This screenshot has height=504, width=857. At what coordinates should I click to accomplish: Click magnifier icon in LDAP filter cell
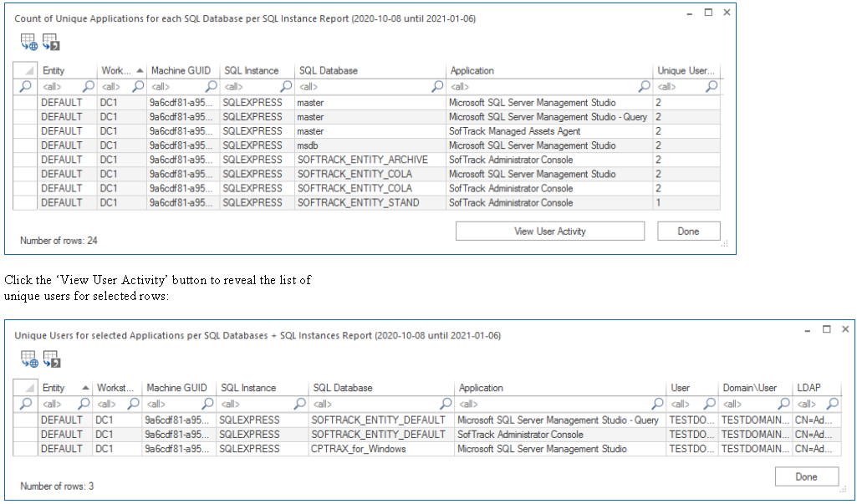point(833,404)
